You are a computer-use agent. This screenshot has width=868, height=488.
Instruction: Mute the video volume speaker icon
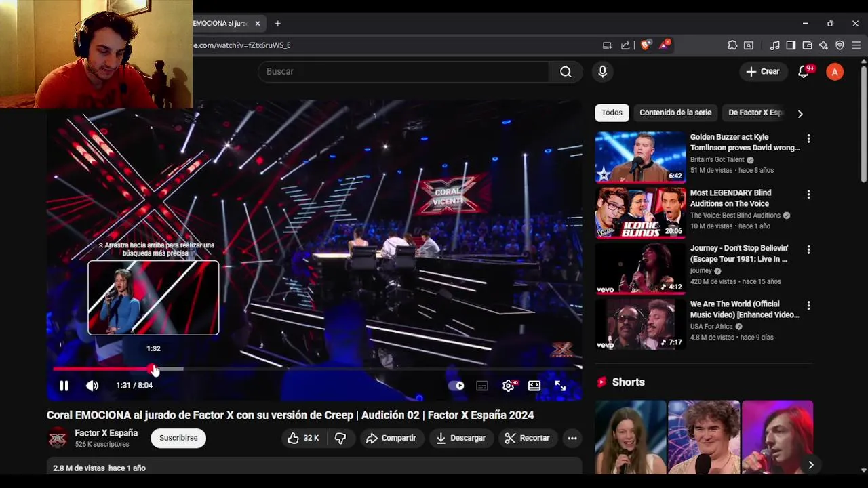[x=92, y=386]
